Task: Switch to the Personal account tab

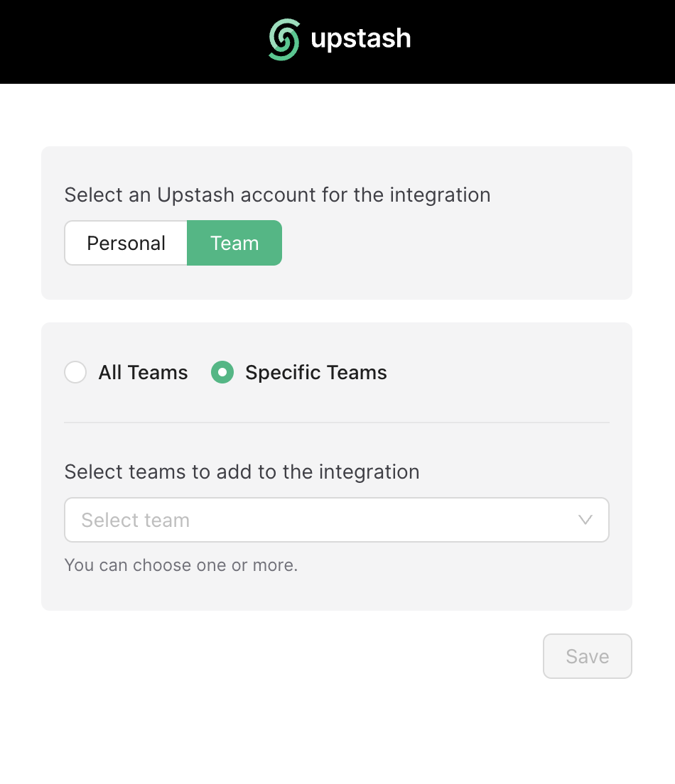Action: pyautogui.click(x=126, y=243)
